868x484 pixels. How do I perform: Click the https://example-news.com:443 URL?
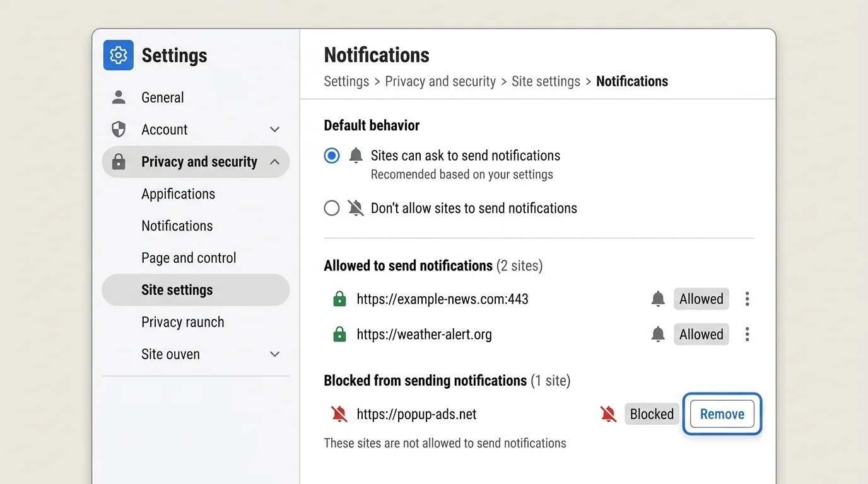[442, 299]
